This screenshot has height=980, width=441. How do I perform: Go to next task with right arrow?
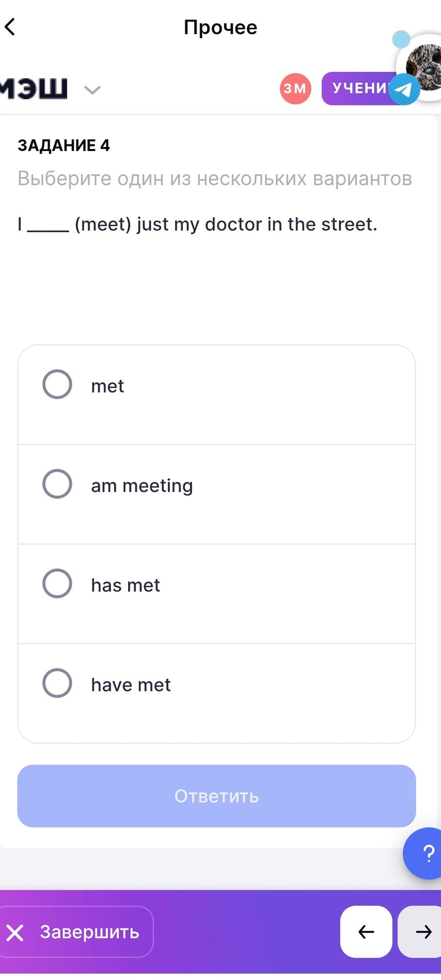421,932
